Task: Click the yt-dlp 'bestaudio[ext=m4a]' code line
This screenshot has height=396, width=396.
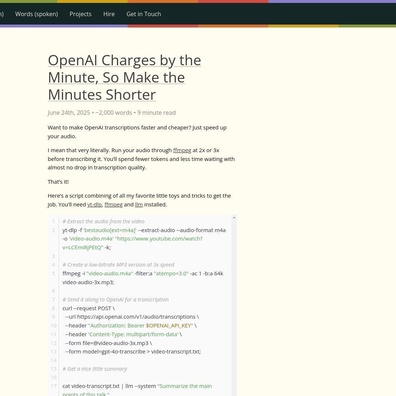Action: tap(144, 230)
